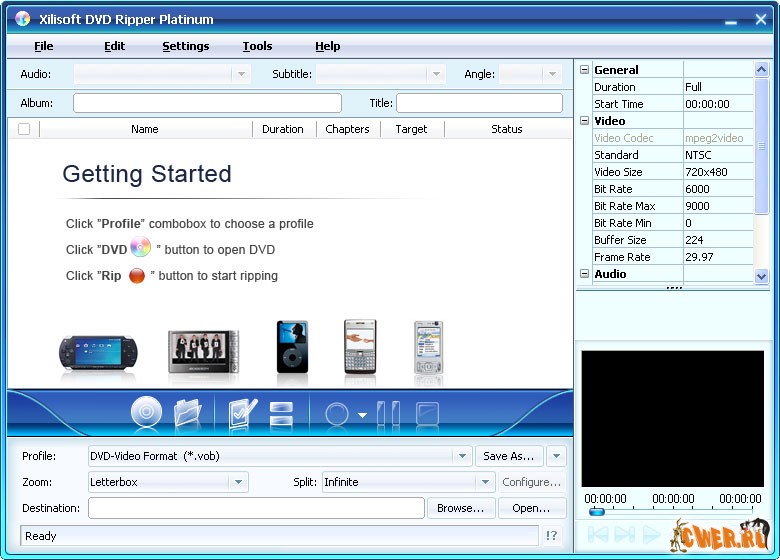Open the Zoom Letterbox dropdown
The image size is (780, 560).
tap(238, 482)
